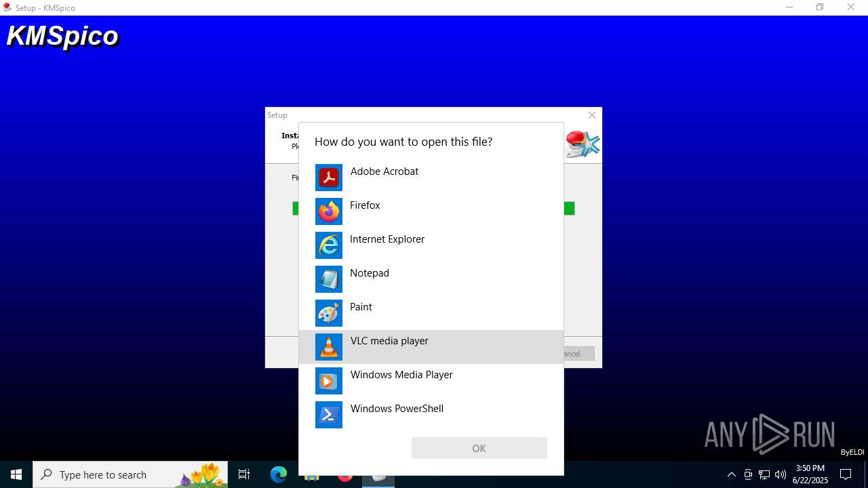868x488 pixels.
Task: Open Task View on the taskbar
Action: 244,474
